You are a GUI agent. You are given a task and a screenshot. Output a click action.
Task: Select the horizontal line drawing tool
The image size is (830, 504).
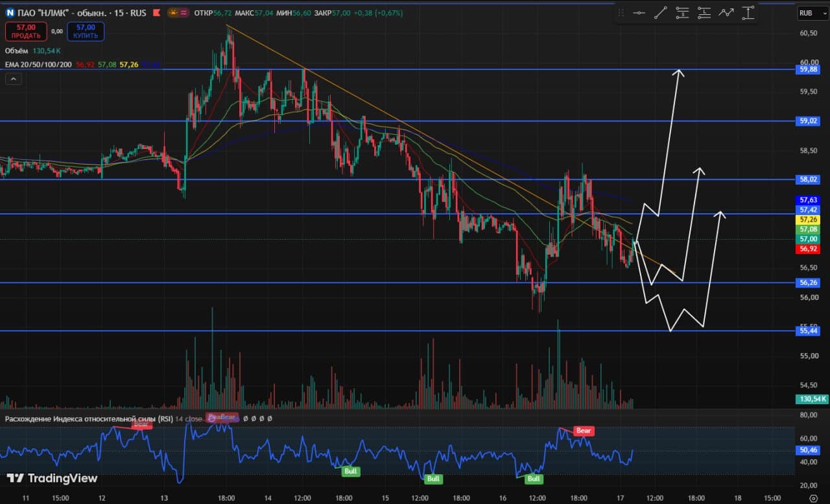[x=639, y=12]
